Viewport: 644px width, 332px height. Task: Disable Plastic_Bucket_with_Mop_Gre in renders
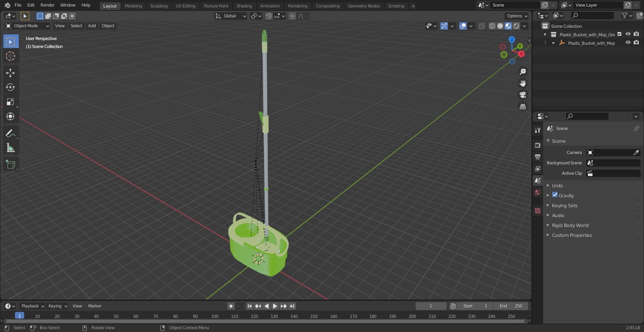(x=636, y=34)
